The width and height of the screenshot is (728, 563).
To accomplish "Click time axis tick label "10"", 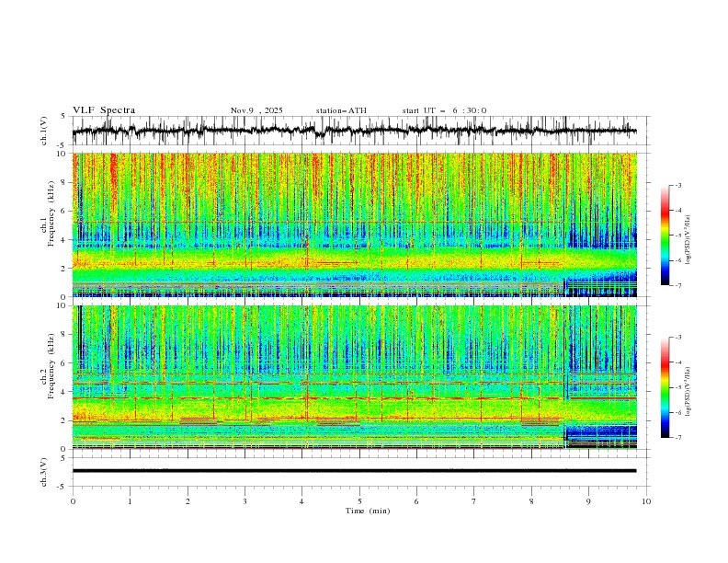I will click(x=646, y=501).
